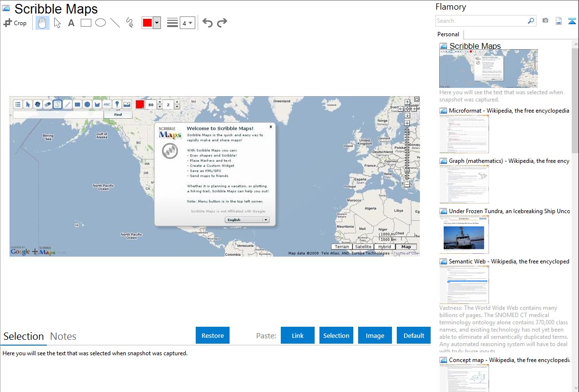This screenshot has height=392, width=579.
Task: Open the Personal tab
Action: pyautogui.click(x=448, y=34)
